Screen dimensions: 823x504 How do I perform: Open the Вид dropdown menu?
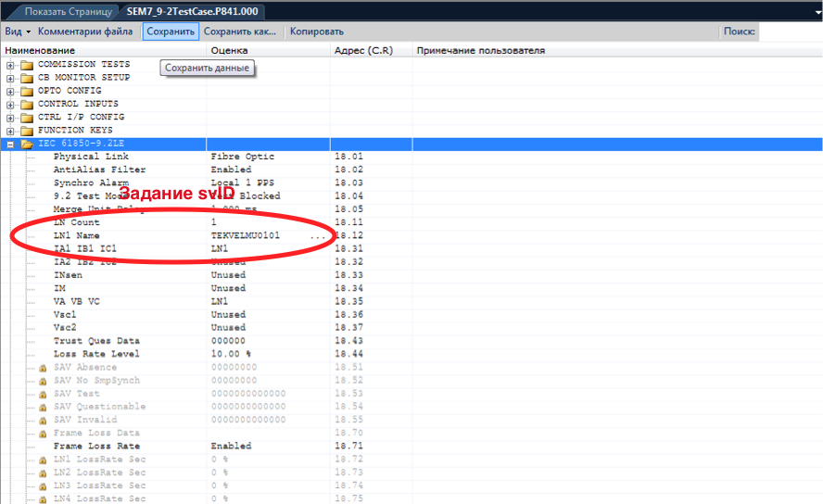17,31
